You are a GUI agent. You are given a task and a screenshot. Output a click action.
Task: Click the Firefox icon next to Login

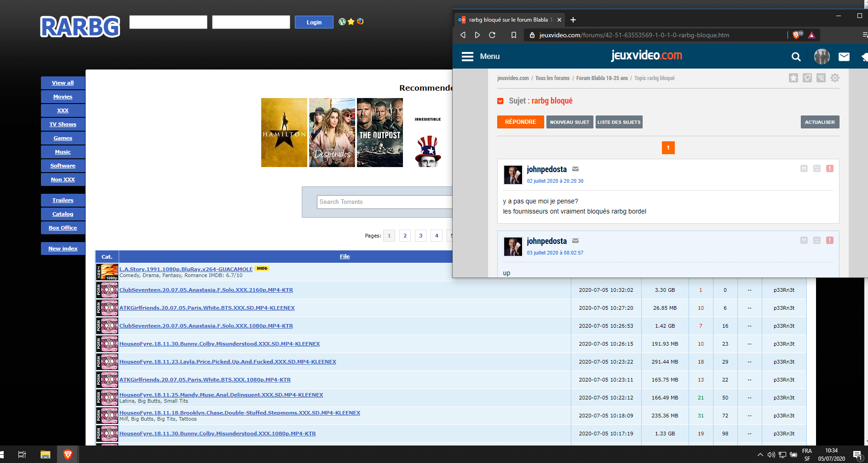pyautogui.click(x=360, y=22)
